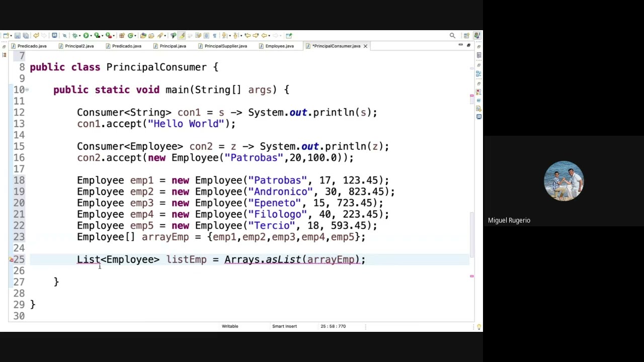Open the Outline view icon
This screenshot has height=362, width=644.
coord(479,73)
